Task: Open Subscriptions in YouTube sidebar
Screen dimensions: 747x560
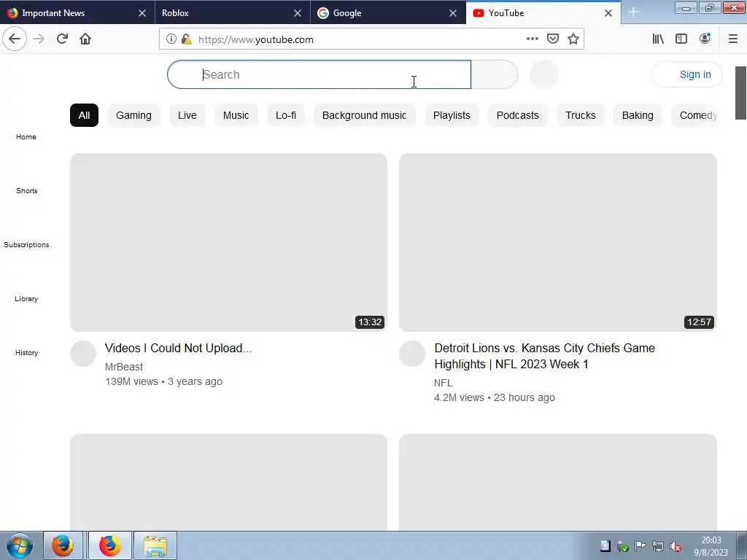Action: tap(26, 245)
